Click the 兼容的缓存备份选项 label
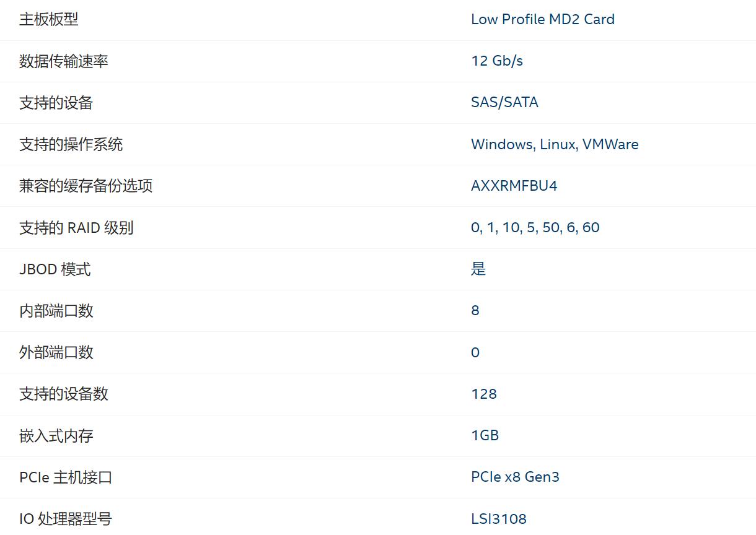Screen dimensions: 756x535 click(x=86, y=186)
